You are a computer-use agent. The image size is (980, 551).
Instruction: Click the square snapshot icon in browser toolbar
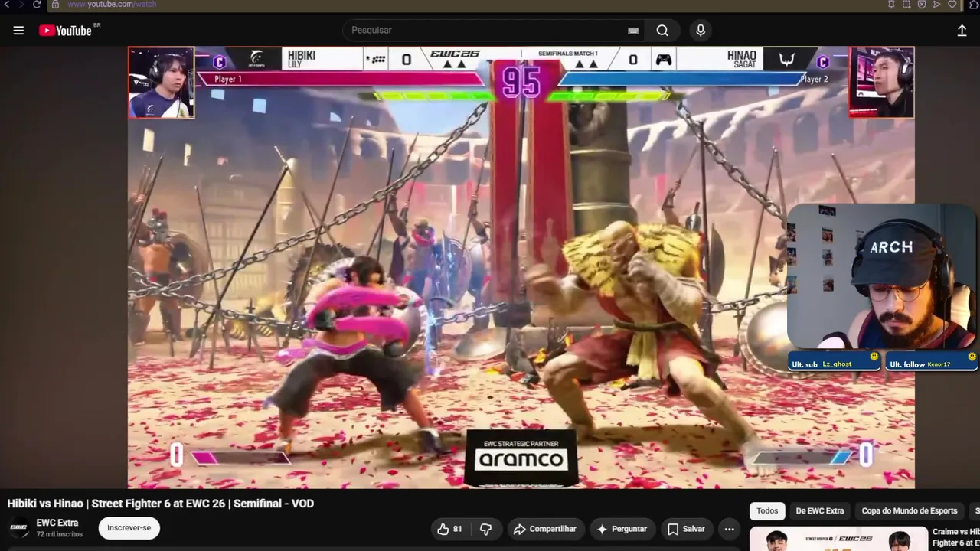(906, 5)
